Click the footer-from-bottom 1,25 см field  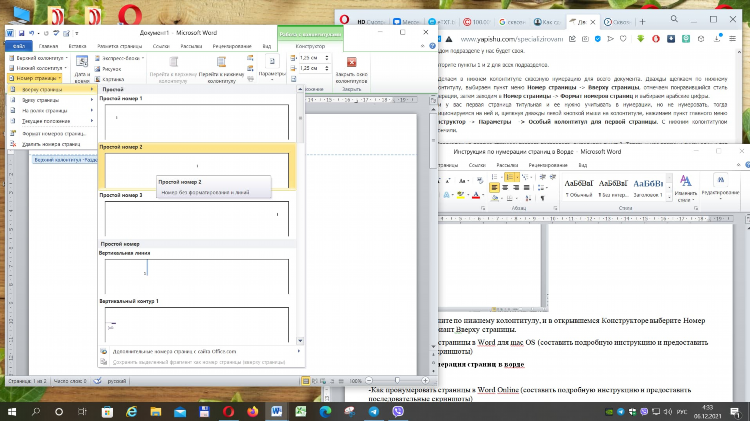coord(311,68)
